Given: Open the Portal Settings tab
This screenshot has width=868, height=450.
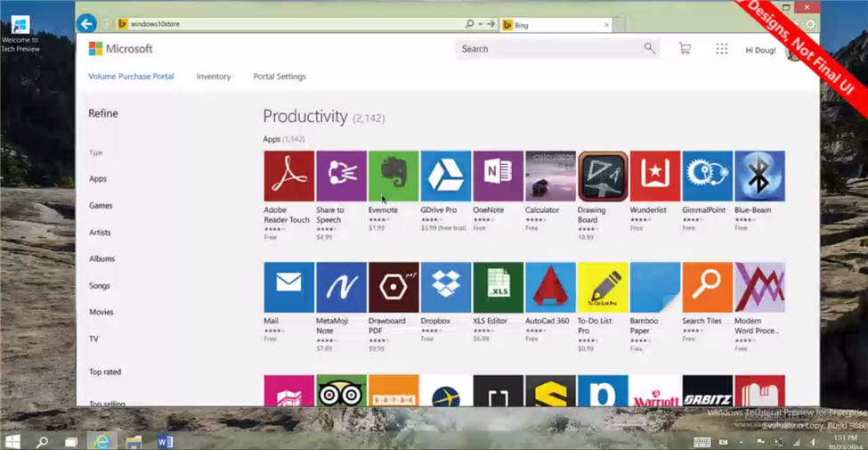Looking at the screenshot, I should pyautogui.click(x=280, y=77).
